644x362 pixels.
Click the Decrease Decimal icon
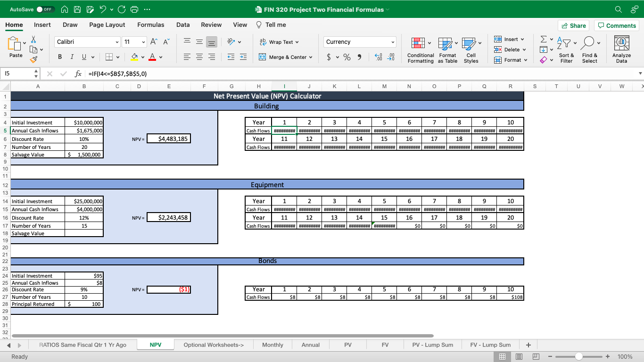pyautogui.click(x=391, y=57)
